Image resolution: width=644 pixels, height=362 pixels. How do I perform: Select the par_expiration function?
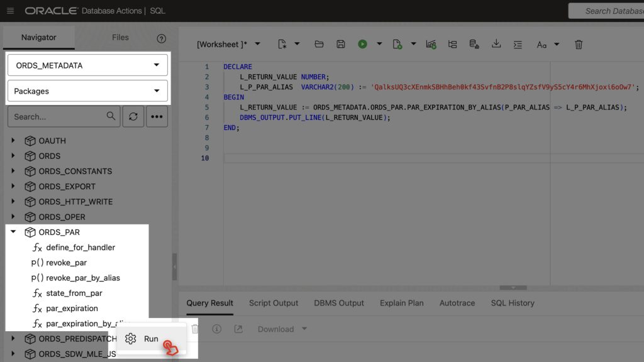coord(72,308)
